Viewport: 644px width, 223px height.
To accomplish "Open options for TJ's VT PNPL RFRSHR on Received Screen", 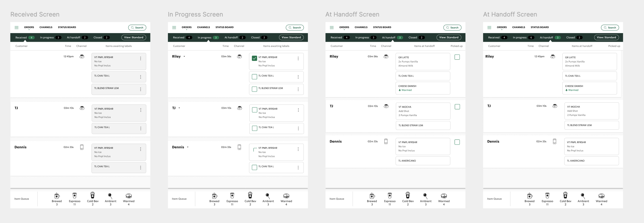I will click(141, 110).
